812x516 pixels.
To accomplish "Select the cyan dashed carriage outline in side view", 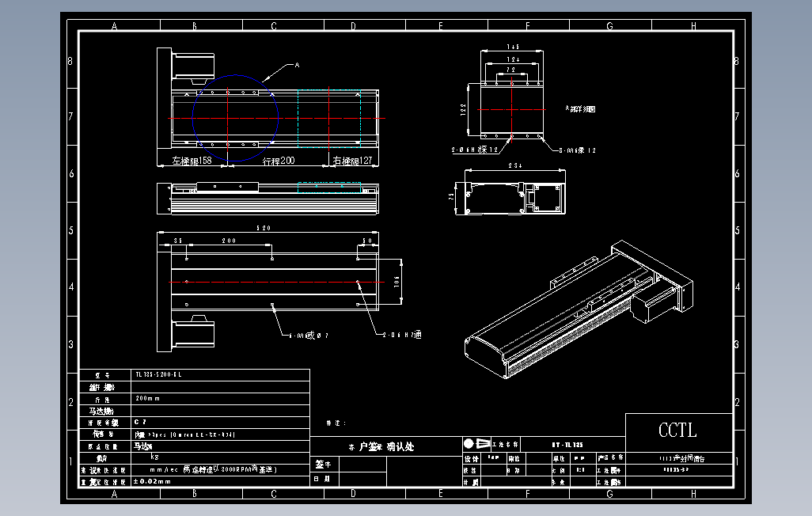I will (x=329, y=187).
